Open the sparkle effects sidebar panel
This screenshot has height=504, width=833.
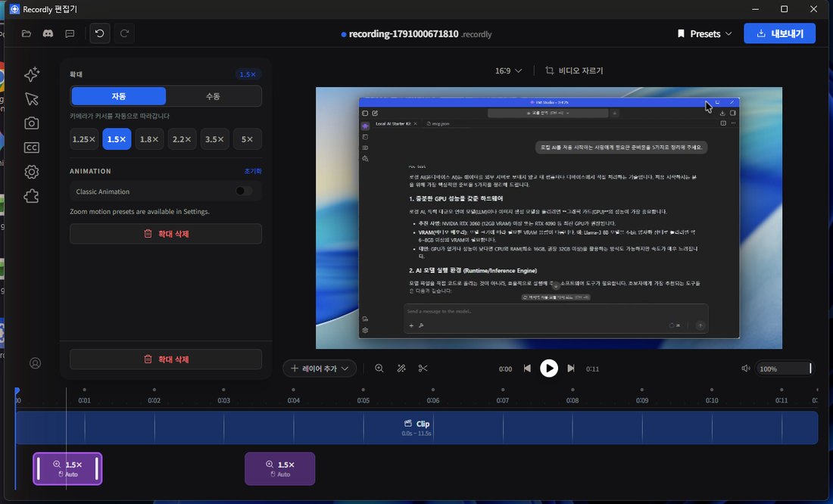31,74
